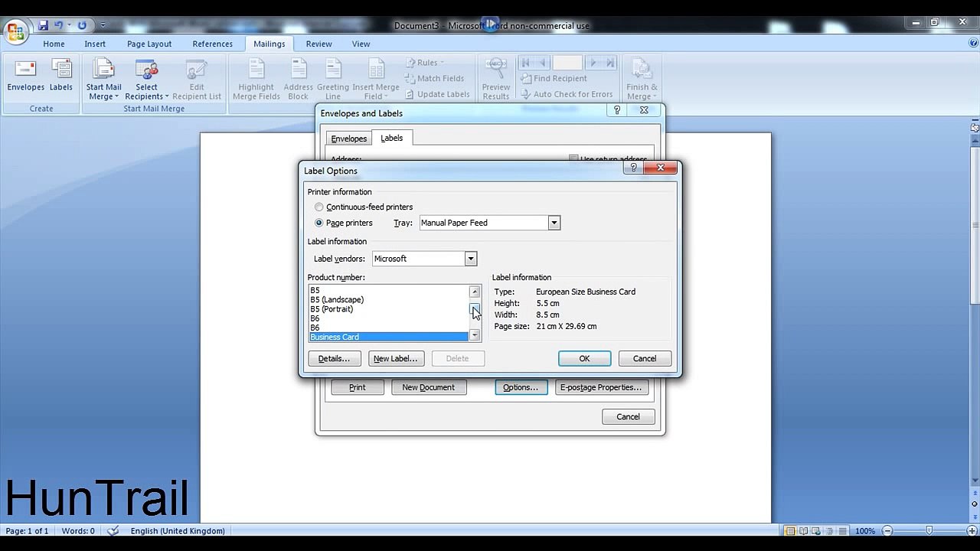The height and width of the screenshot is (551, 980).
Task: Click Print in Envelopes and Labels dialog
Action: [358, 387]
